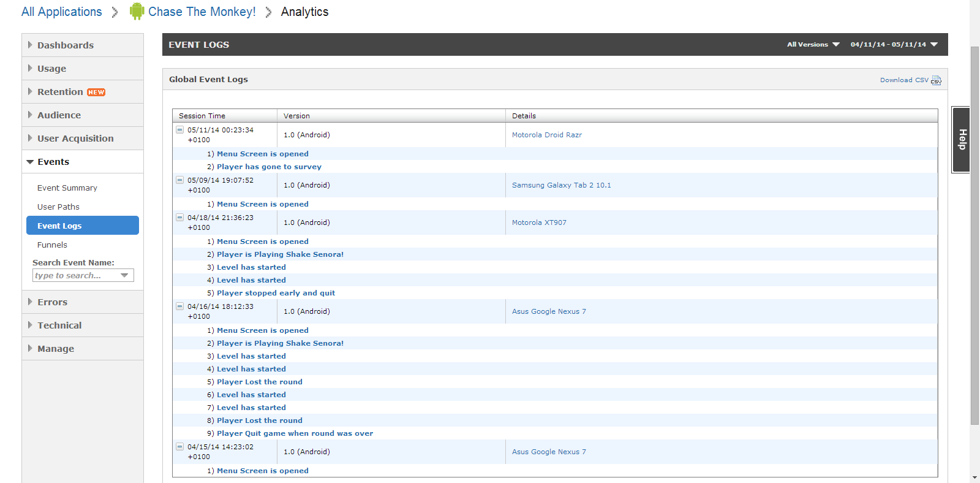Collapse the 05/09/14 19:07:52 session row
Screen dimensions: 980x483
180,180
